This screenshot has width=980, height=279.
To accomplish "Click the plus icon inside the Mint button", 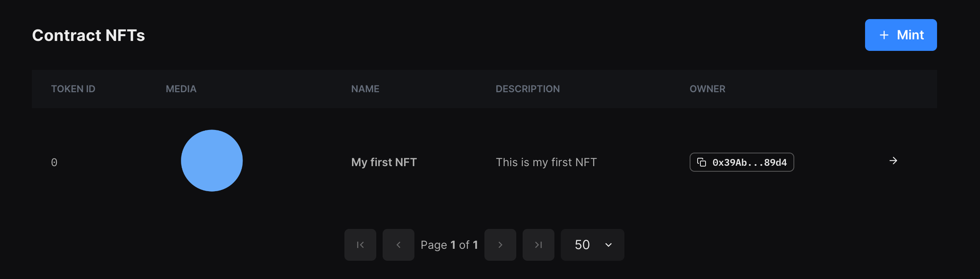I will coord(884,35).
